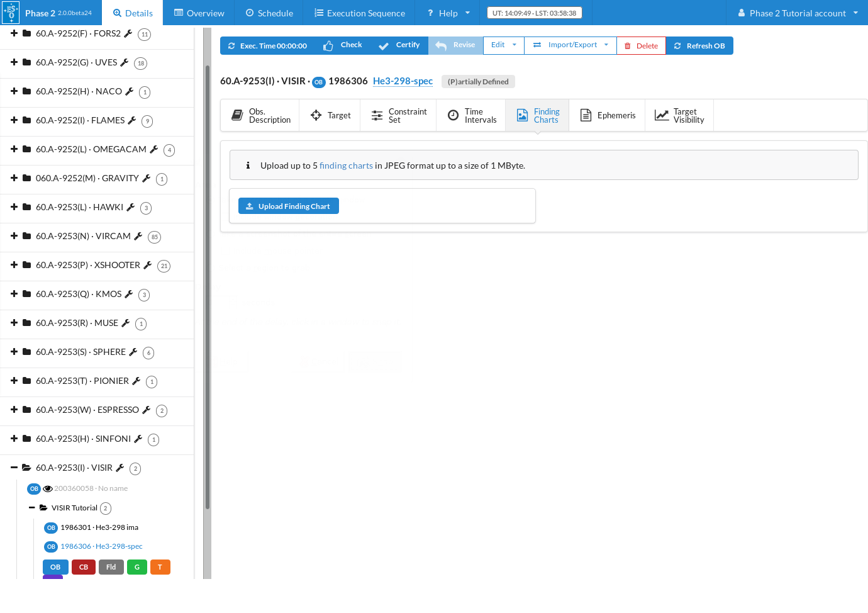Image resolution: width=868 pixels, height=613 pixels.
Task: Switch to the Target Visibility tab
Action: click(x=679, y=116)
